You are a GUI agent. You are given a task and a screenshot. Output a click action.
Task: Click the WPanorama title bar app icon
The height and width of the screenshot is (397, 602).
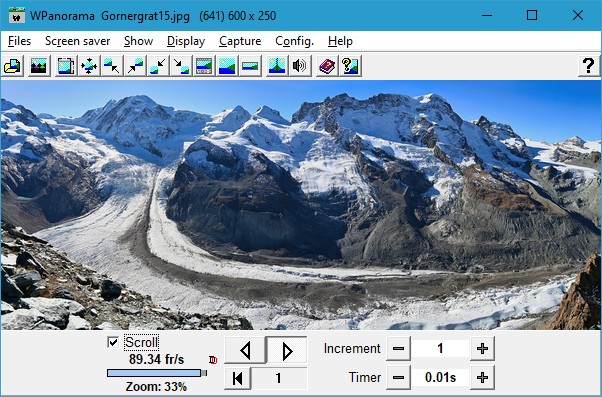(x=17, y=16)
